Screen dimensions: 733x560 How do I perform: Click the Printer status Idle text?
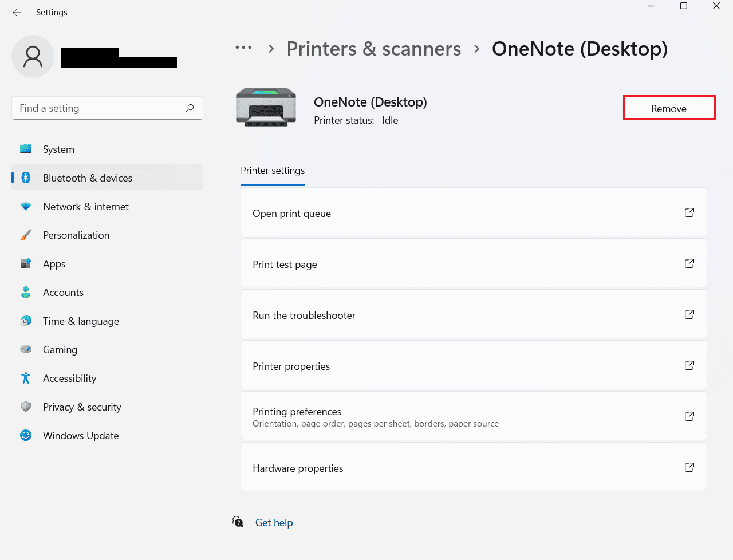pyautogui.click(x=356, y=120)
